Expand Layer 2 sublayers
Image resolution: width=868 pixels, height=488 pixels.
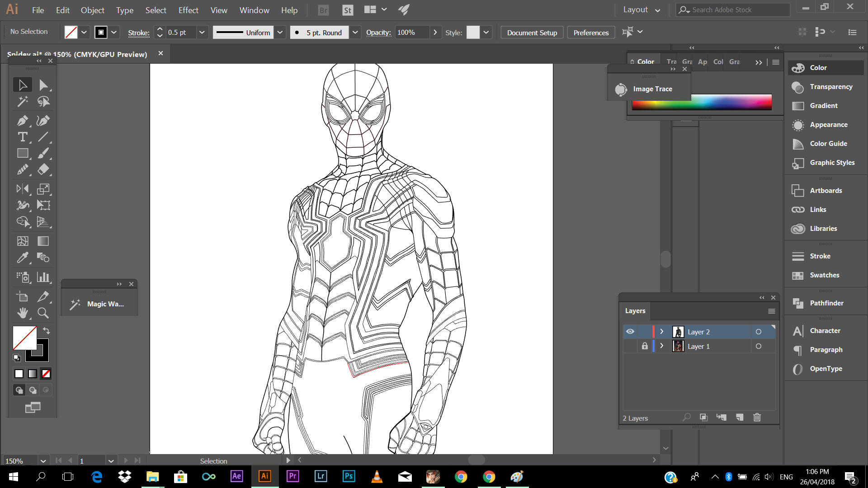[662, 332]
